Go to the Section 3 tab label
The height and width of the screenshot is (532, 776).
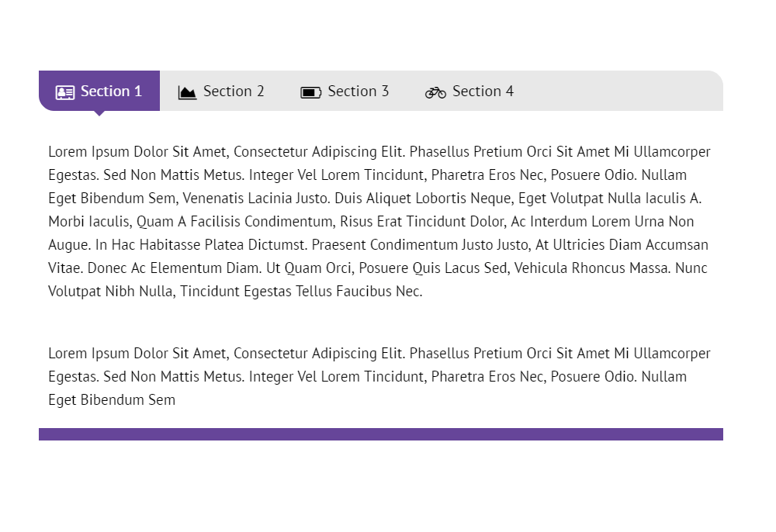click(x=358, y=92)
